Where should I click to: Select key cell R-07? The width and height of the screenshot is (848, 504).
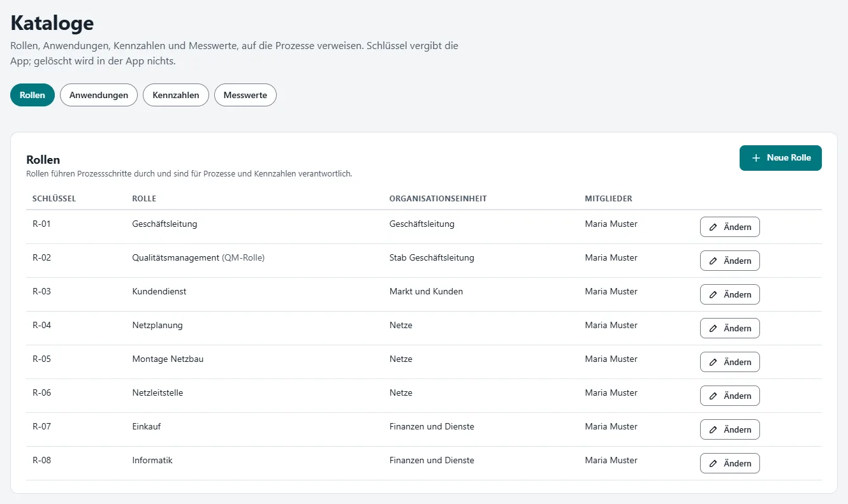tap(41, 426)
